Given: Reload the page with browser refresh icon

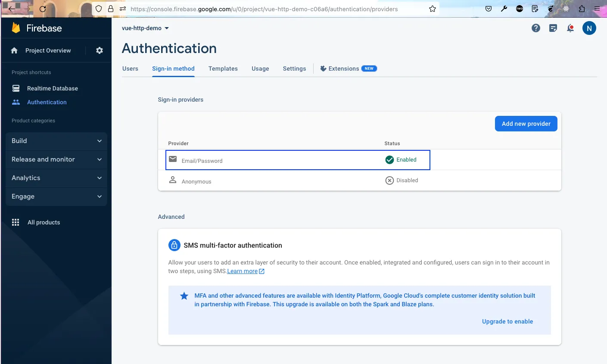Looking at the screenshot, I should click(x=43, y=9).
